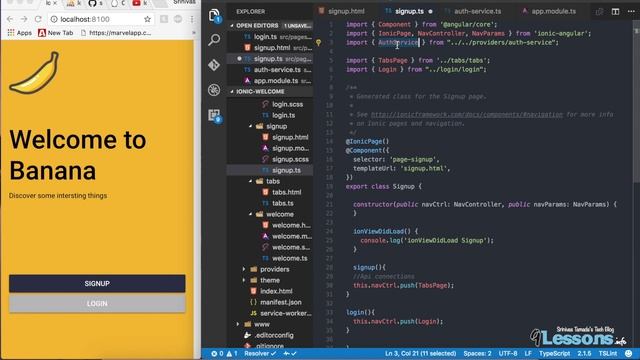Click the feedback smiley in status bar

click(629, 353)
